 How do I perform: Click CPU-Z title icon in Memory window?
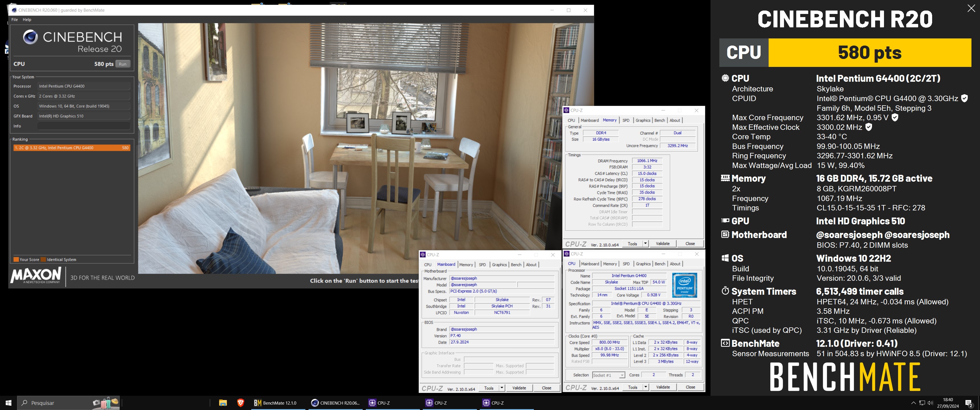pos(566,110)
